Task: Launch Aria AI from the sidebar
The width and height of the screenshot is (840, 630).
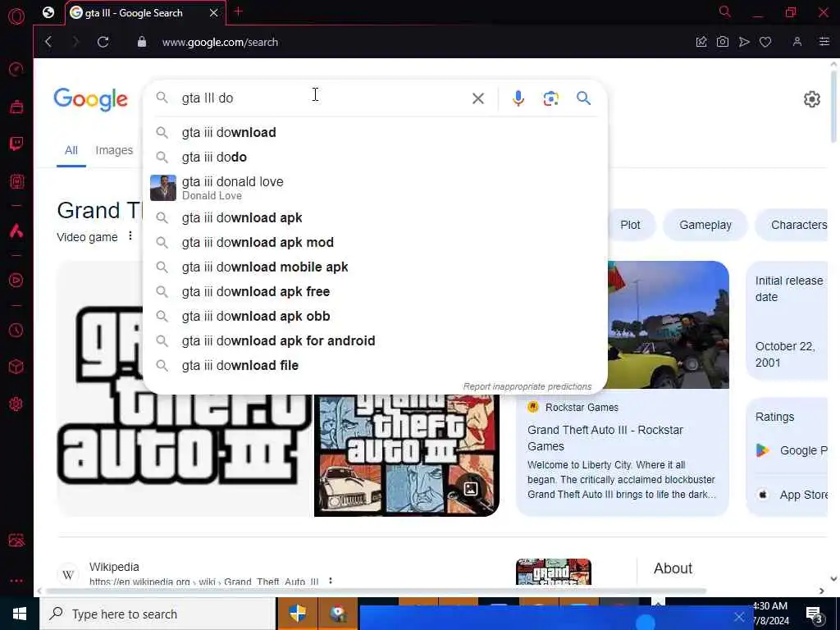Action: pos(16,231)
